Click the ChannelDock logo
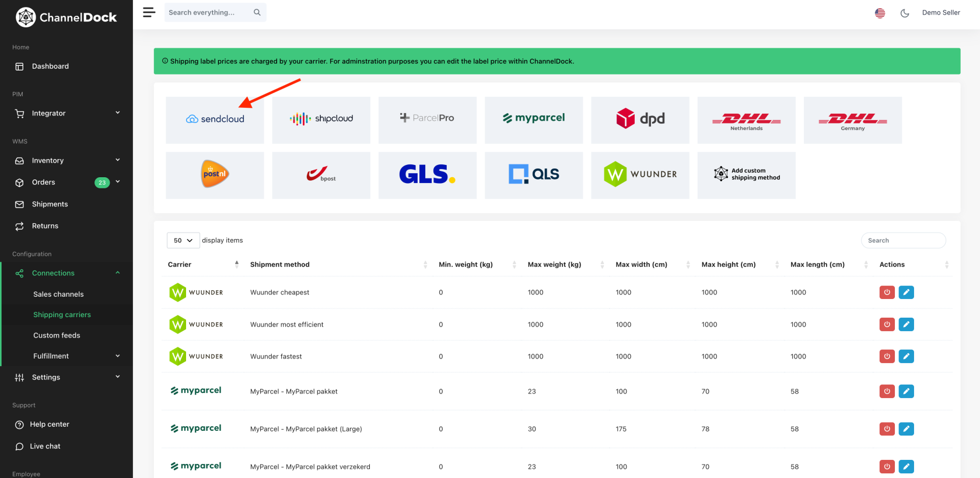The height and width of the screenshot is (478, 980). tap(66, 17)
